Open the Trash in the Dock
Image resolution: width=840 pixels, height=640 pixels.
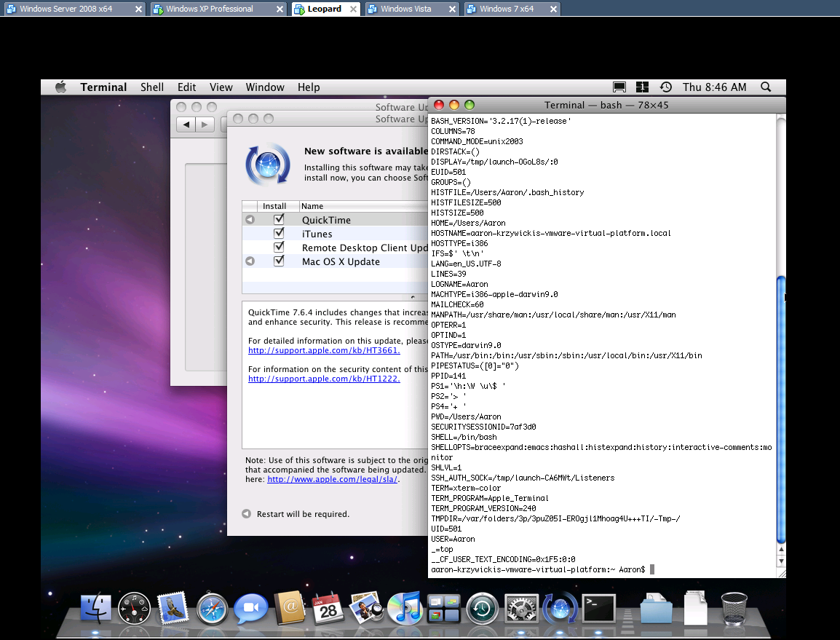(x=734, y=609)
